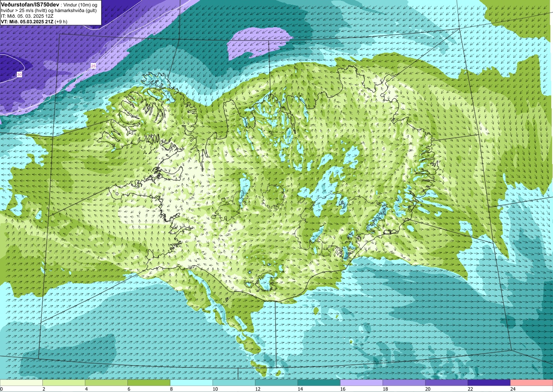Click the legend scale label "2"
The height and width of the screenshot is (392, 553).
click(x=44, y=389)
